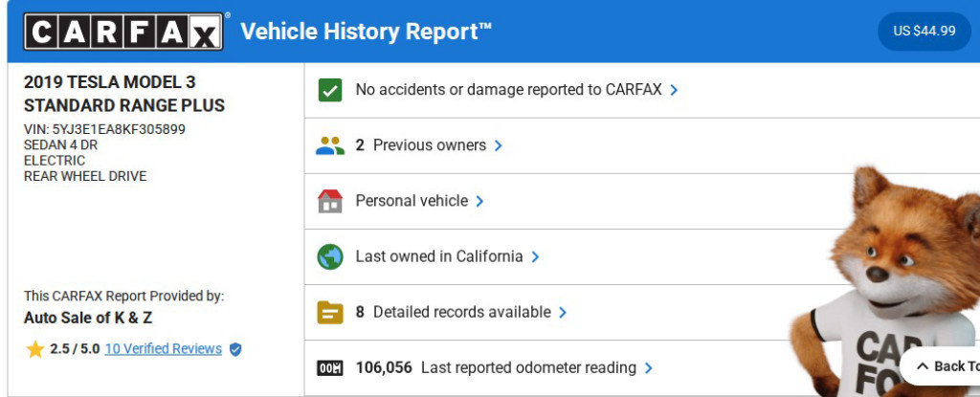The width and height of the screenshot is (980, 397).
Task: Open the 8 Detailed records available row
Action: pyautogui.click(x=461, y=312)
